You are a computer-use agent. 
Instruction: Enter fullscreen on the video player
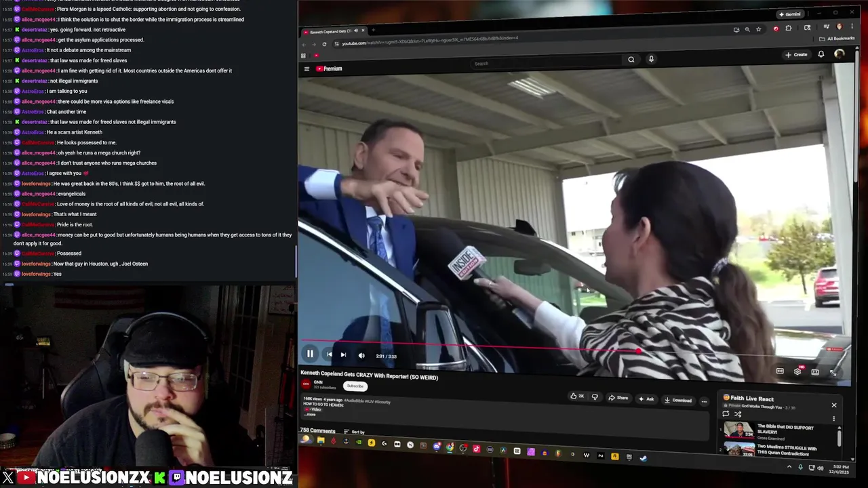click(833, 371)
